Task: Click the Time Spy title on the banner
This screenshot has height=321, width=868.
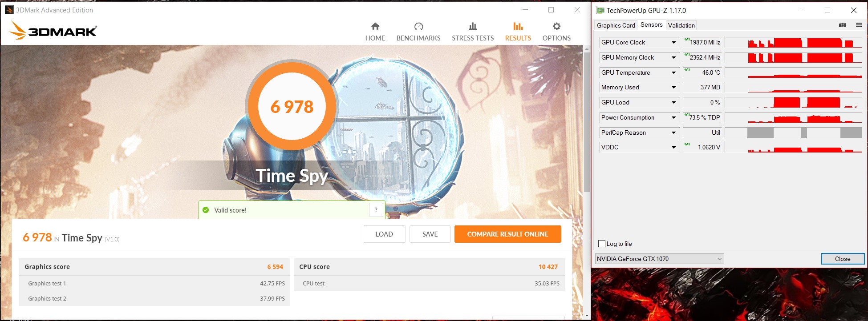Action: point(292,176)
